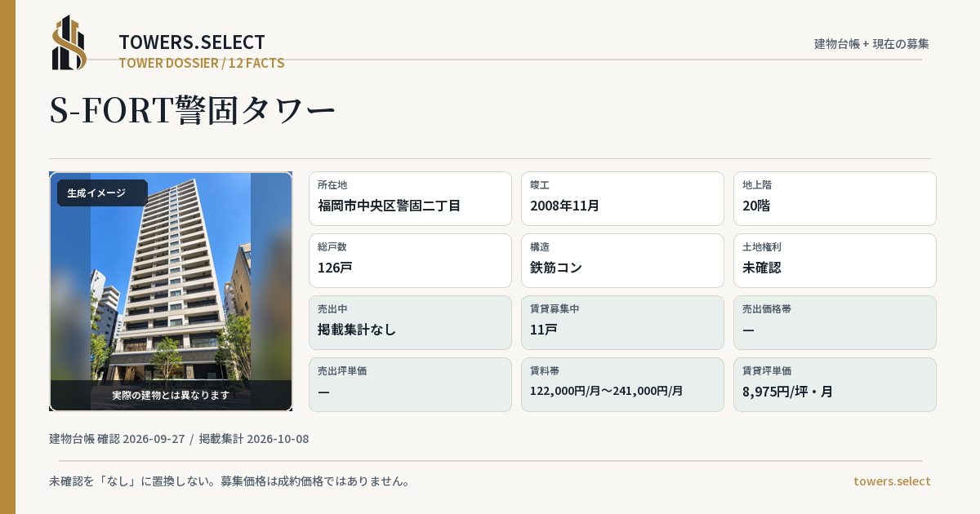The height and width of the screenshot is (514, 980).
Task: Select the 売出中 掲載集計なし card
Action: [410, 322]
